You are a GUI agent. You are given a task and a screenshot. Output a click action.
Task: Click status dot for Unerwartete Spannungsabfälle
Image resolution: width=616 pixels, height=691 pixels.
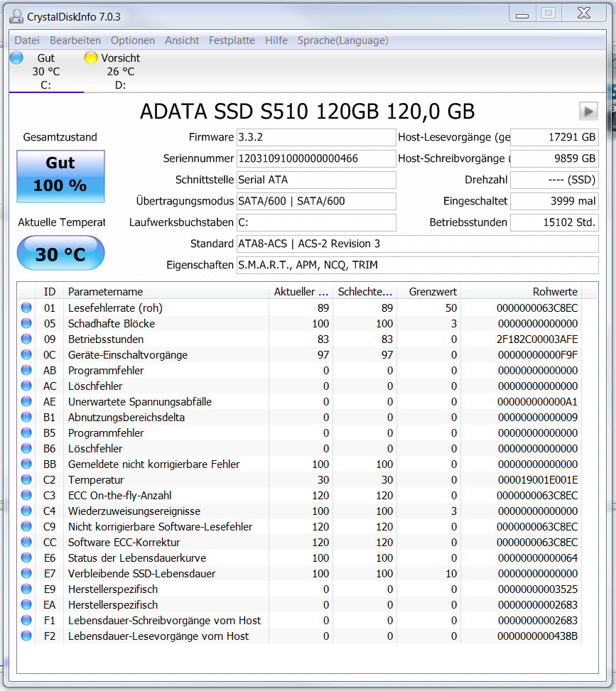click(26, 401)
